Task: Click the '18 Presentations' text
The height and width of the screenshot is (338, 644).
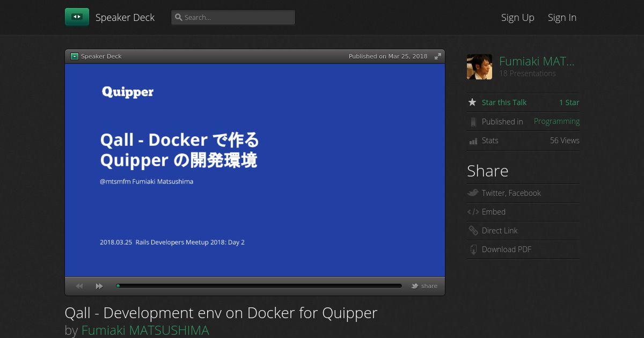Action: 528,74
